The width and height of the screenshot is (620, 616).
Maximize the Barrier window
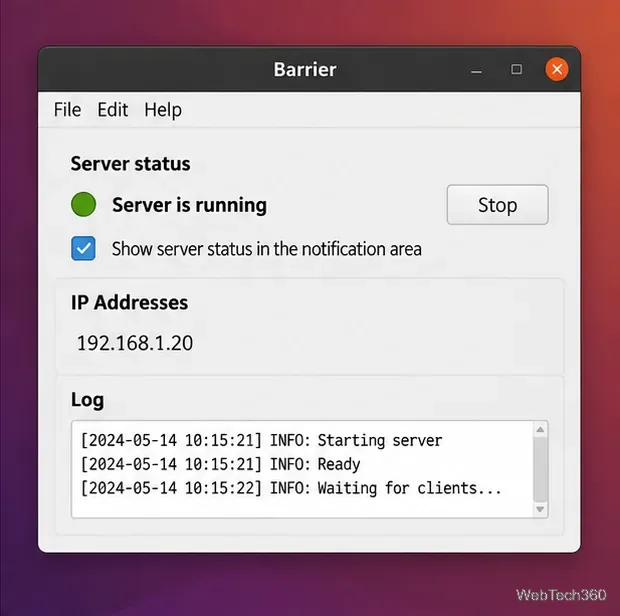click(x=516, y=69)
